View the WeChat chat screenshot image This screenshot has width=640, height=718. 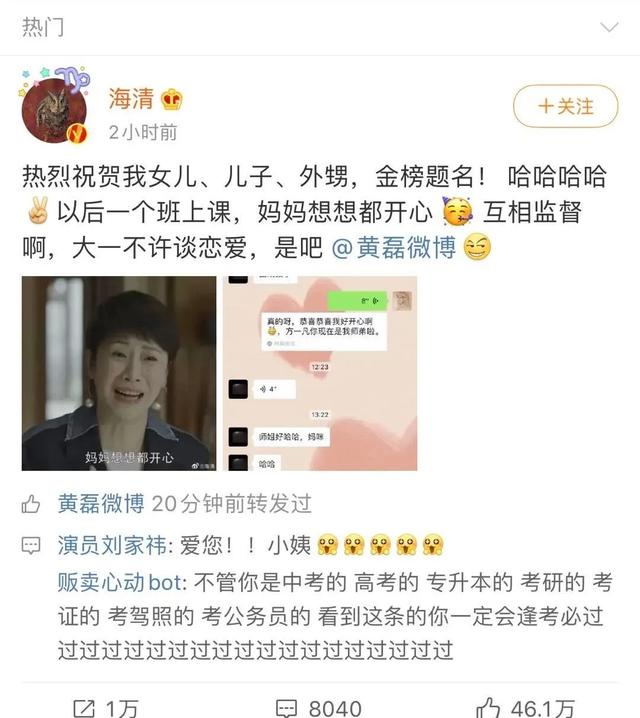[320, 373]
